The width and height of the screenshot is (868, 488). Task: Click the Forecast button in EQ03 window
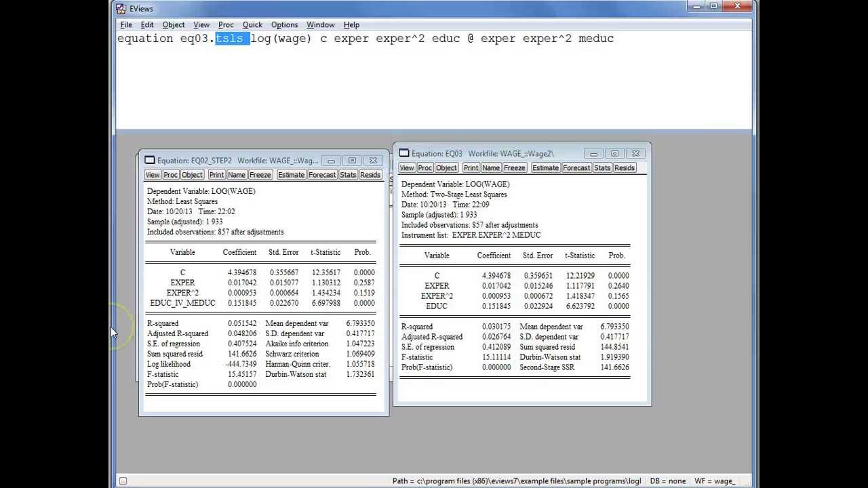(576, 168)
